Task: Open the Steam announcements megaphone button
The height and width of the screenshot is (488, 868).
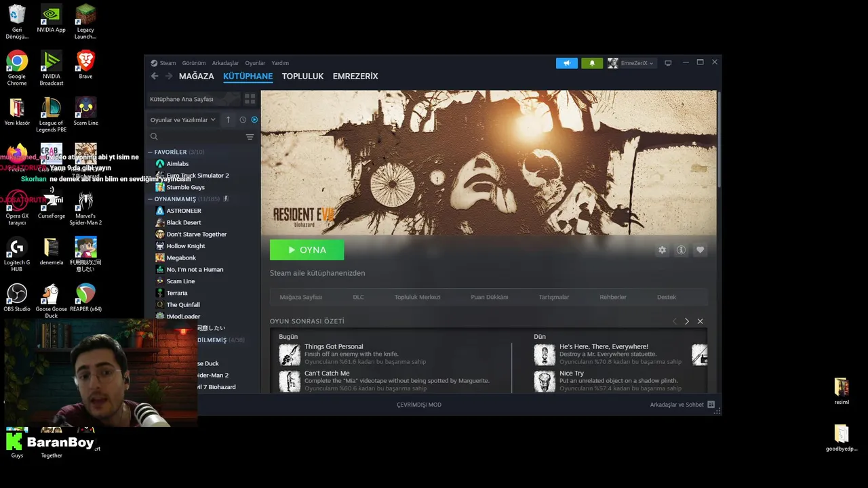Action: 567,63
